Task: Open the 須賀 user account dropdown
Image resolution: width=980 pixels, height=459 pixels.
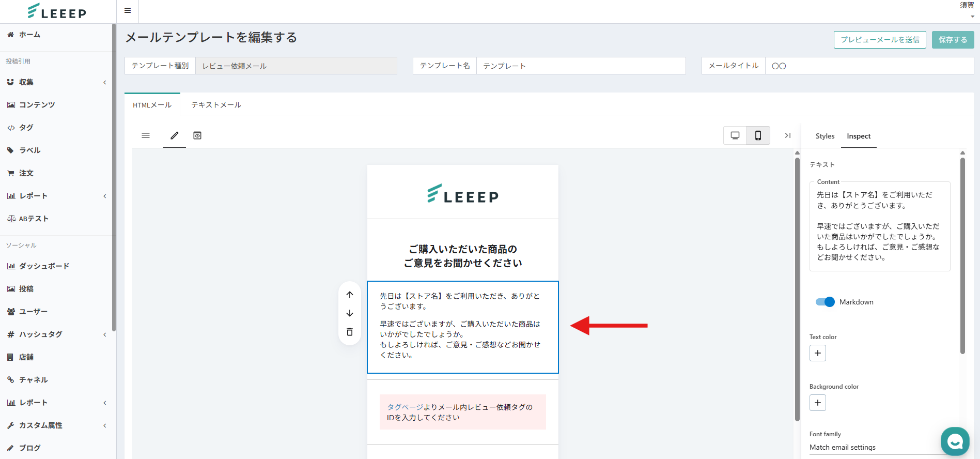Action: 967,10
